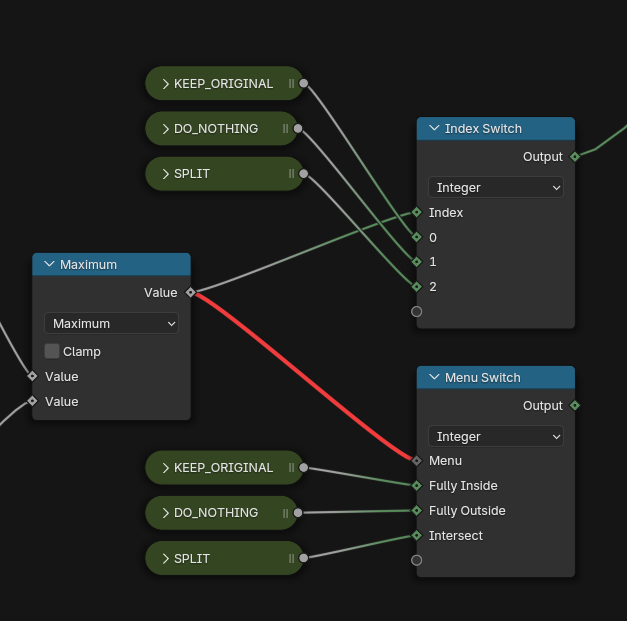Viewport: 627px width, 621px height.
Task: Open the Maximum operation dropdown
Action: [111, 323]
